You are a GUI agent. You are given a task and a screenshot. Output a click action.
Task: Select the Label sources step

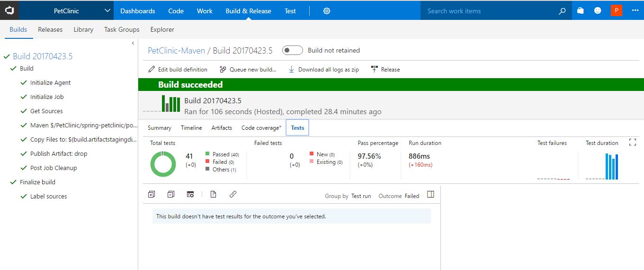click(48, 196)
